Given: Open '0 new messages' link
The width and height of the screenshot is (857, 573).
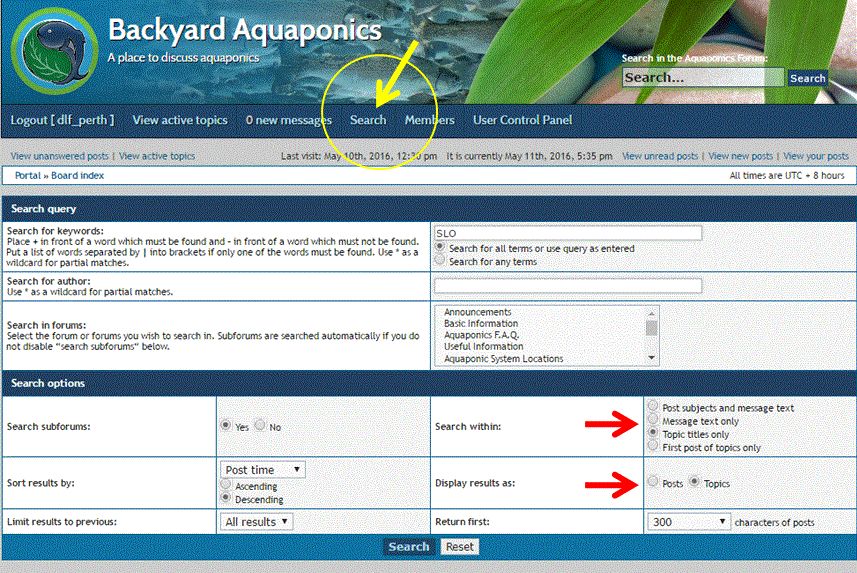Looking at the screenshot, I should tap(289, 120).
